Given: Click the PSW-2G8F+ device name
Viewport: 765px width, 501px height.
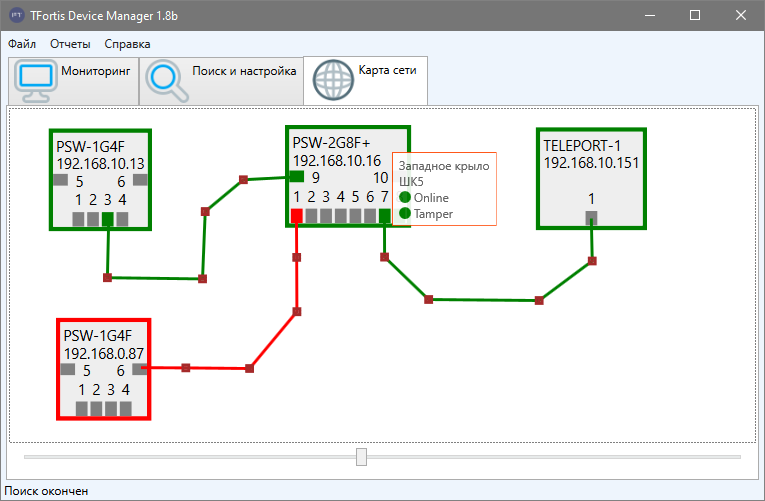Looking at the screenshot, I should 331,143.
